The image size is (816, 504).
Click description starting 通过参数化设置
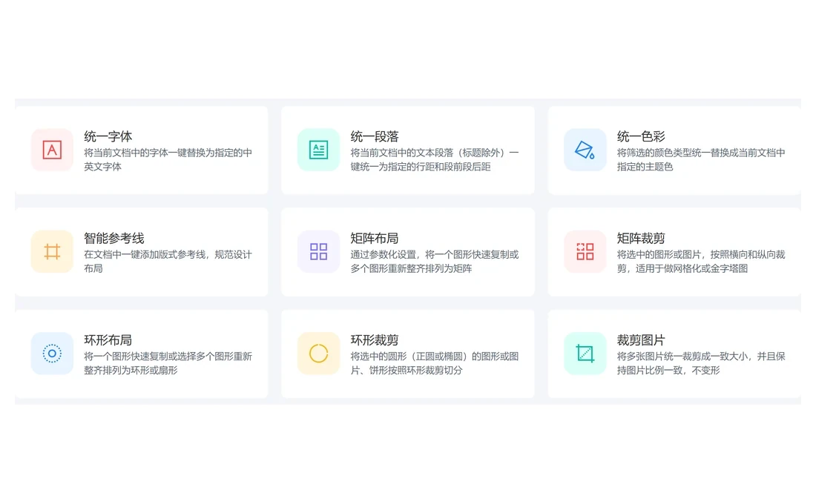435,262
